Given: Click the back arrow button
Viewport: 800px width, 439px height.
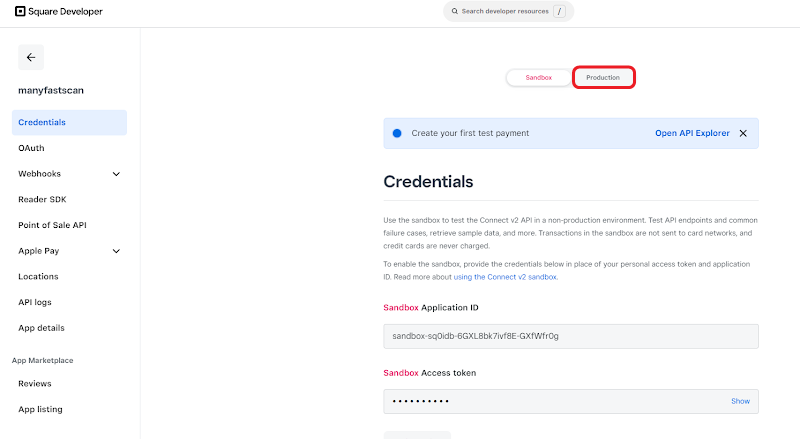Looking at the screenshot, I should [31, 57].
